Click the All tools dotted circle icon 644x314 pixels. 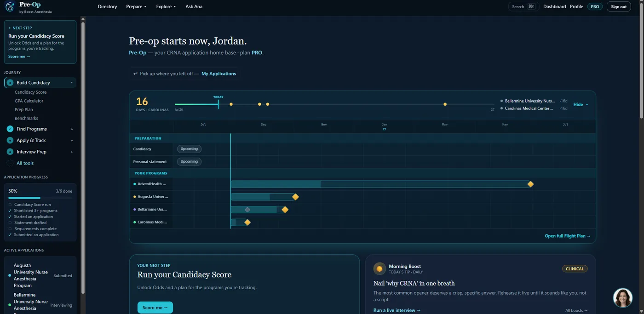coord(10,163)
